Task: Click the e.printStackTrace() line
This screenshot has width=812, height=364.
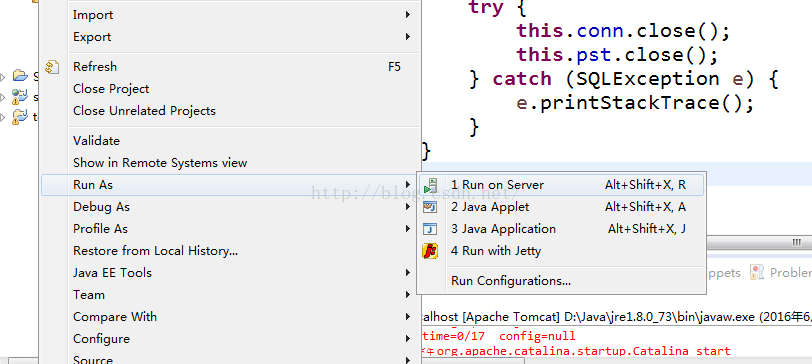Action: click(x=635, y=103)
